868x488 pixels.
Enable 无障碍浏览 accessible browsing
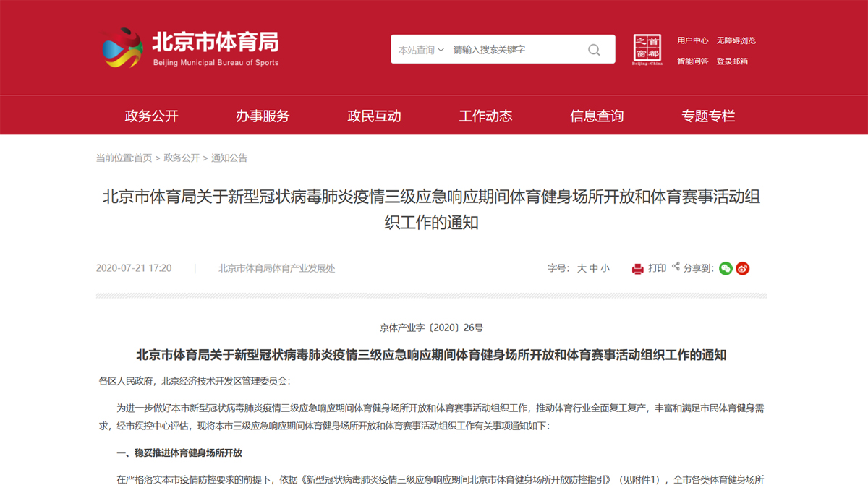(736, 40)
